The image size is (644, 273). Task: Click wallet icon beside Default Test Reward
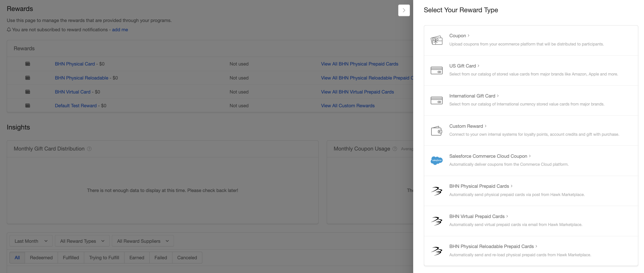(28, 105)
